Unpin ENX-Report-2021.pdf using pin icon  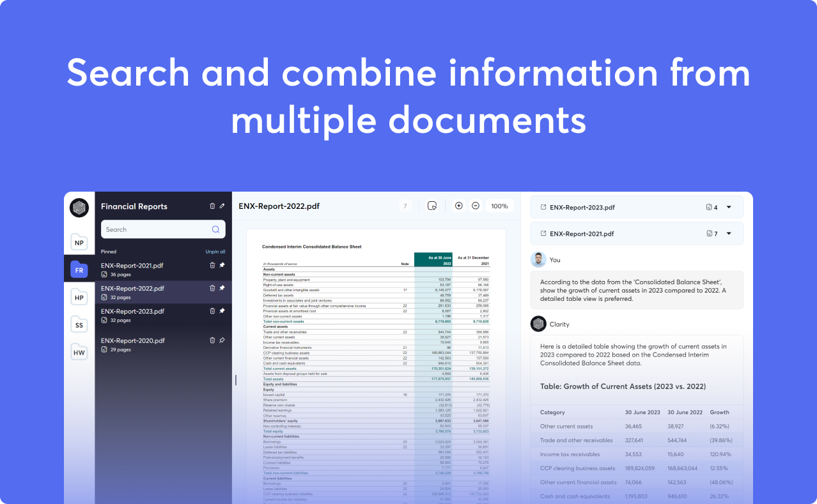[222, 265]
